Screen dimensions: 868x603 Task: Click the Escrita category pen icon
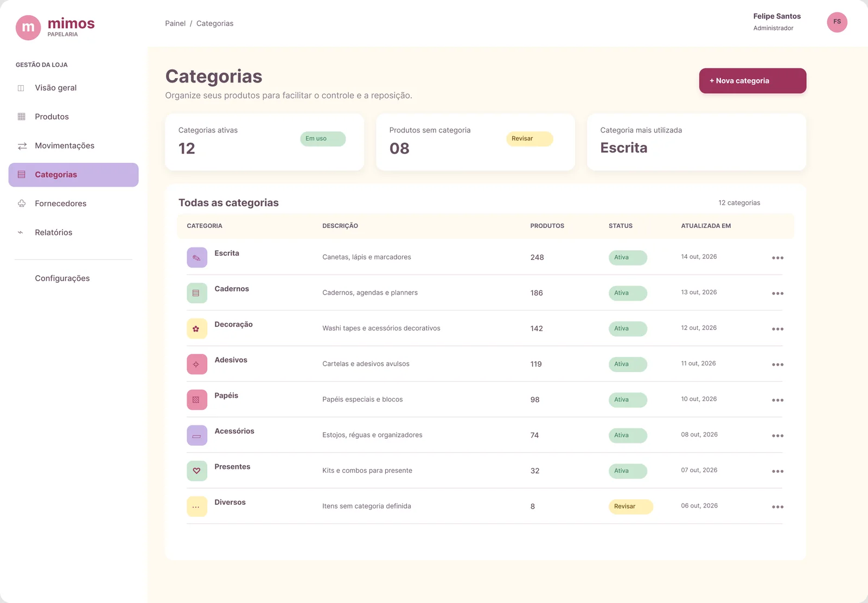pos(197,258)
